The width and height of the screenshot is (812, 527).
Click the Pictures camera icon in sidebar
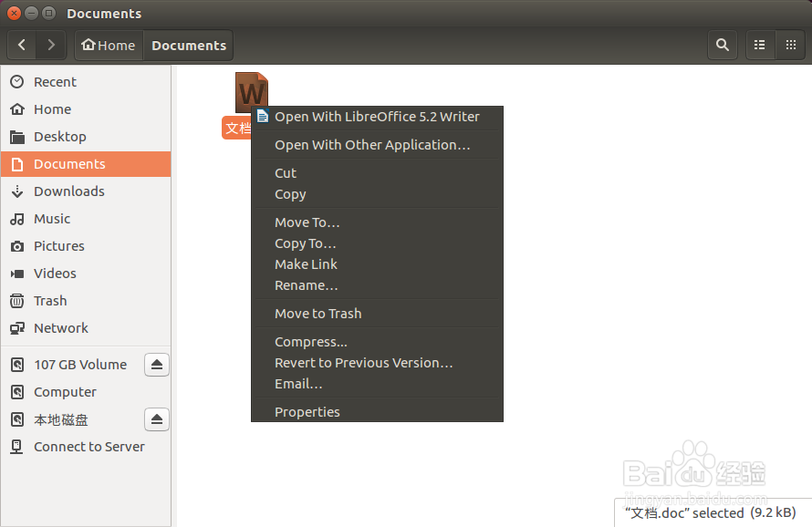(17, 246)
